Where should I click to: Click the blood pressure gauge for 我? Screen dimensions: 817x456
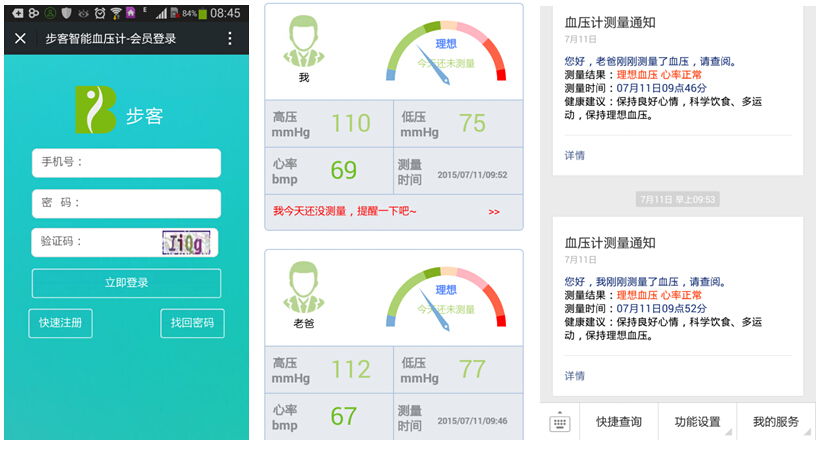pyautogui.click(x=446, y=52)
